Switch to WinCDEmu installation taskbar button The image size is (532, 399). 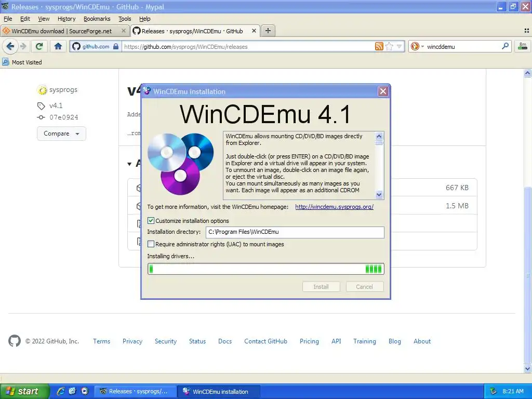[x=219, y=392]
